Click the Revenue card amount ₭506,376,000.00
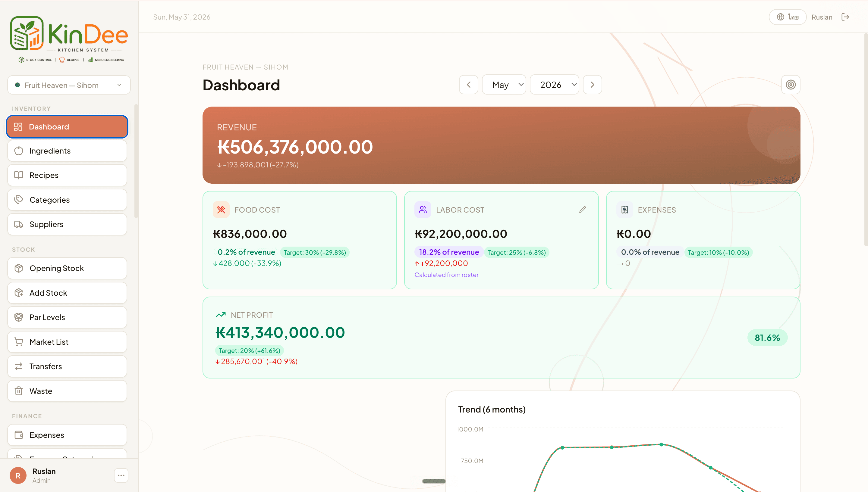 (x=295, y=147)
